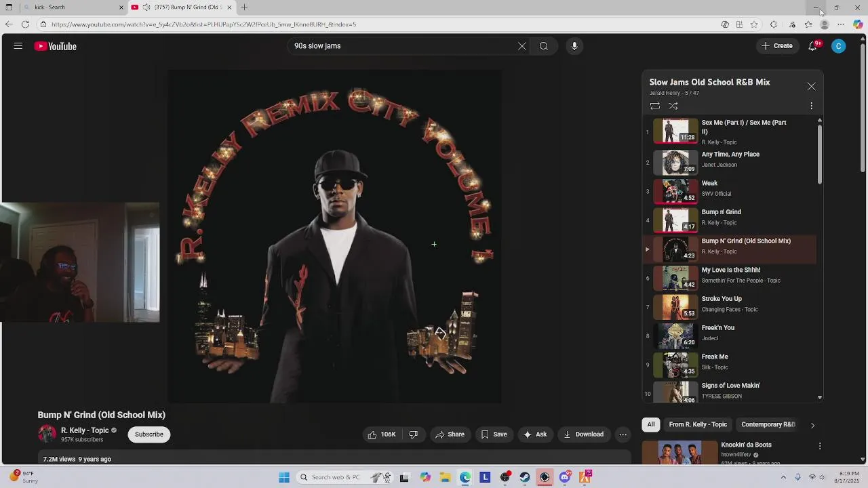Go to the YouTube home logo
This screenshot has width=868, height=488.
pos(56,46)
